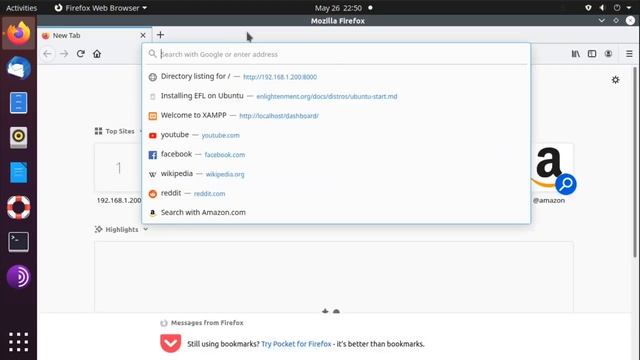
Task: Pick the youtube suggestion
Action: pyautogui.click(x=336, y=135)
